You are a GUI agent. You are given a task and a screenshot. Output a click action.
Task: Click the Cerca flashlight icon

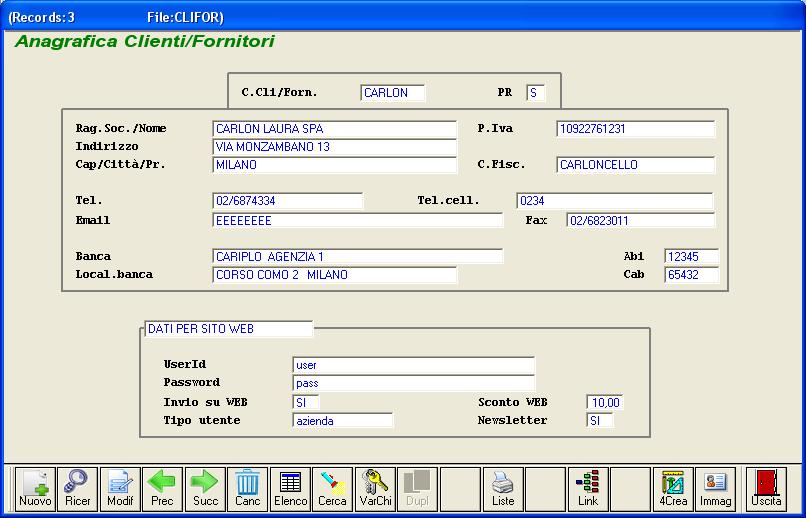click(332, 488)
